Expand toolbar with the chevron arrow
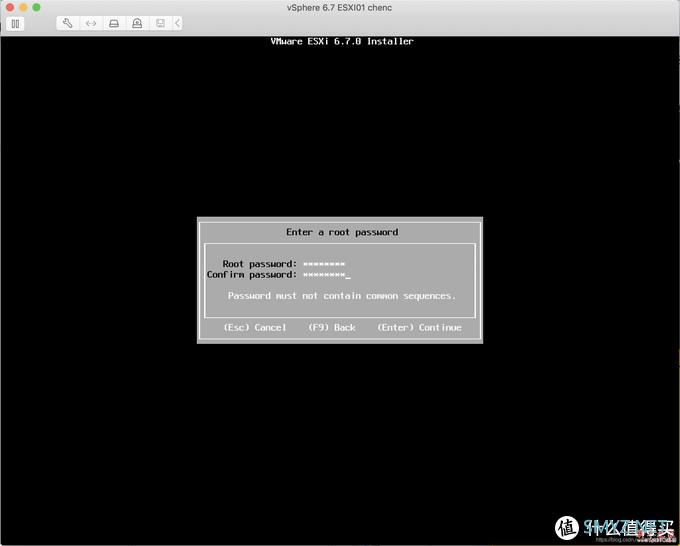 177,23
